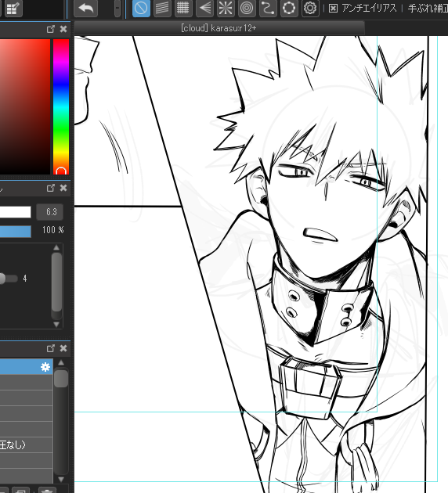Viewport: 448px width, 493px height.
Task: Open snap settings gear icon
Action: [x=310, y=8]
